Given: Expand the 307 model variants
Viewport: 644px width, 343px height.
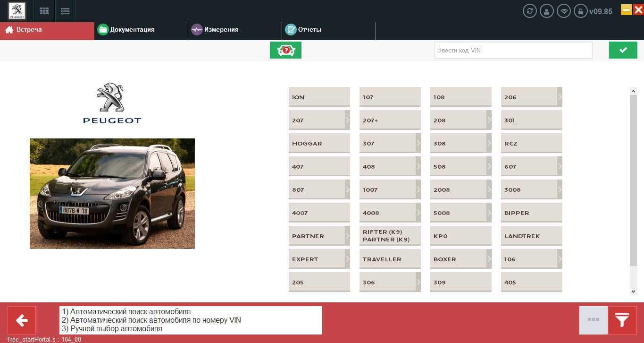Looking at the screenshot, I should click(x=418, y=143).
